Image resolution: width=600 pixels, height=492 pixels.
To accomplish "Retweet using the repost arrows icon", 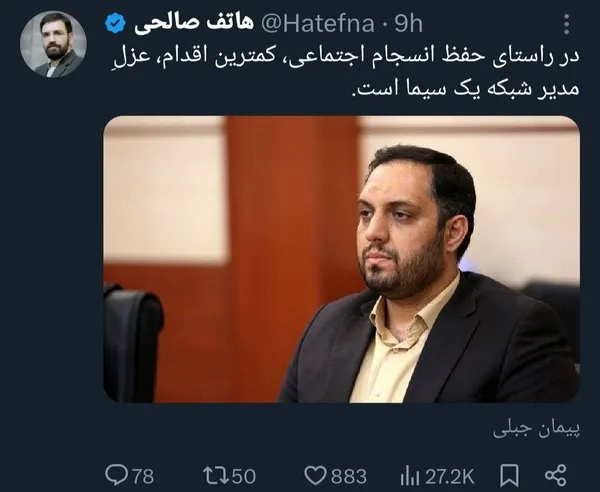I will pyautogui.click(x=215, y=476).
